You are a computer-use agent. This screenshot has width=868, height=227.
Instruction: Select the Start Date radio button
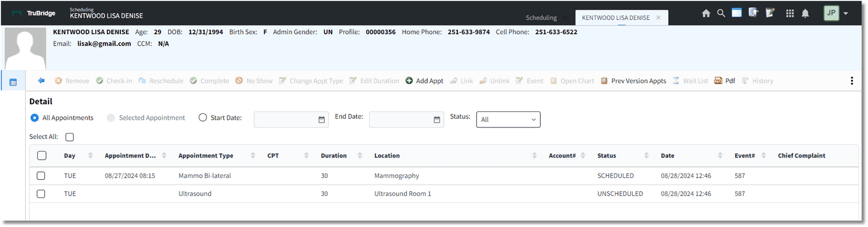click(x=203, y=118)
